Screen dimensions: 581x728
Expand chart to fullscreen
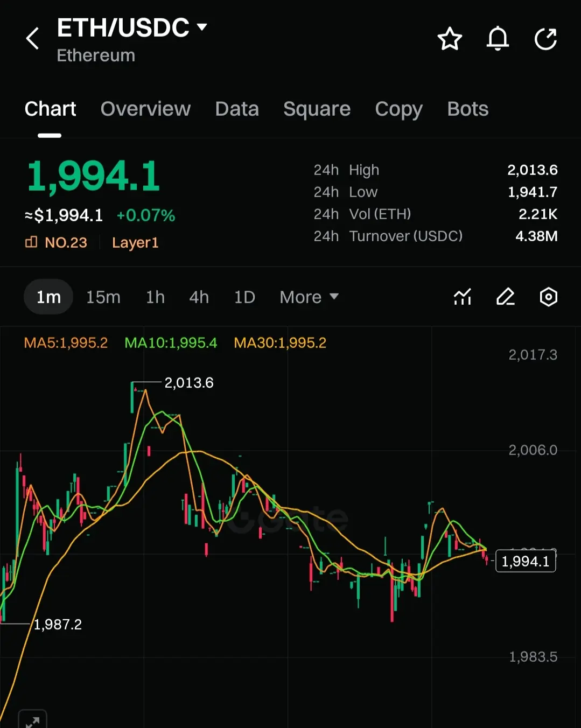pos(32,720)
